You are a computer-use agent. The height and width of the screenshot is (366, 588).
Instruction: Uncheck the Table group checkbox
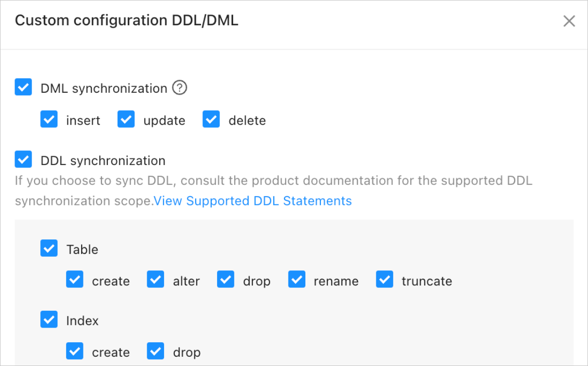click(x=49, y=249)
